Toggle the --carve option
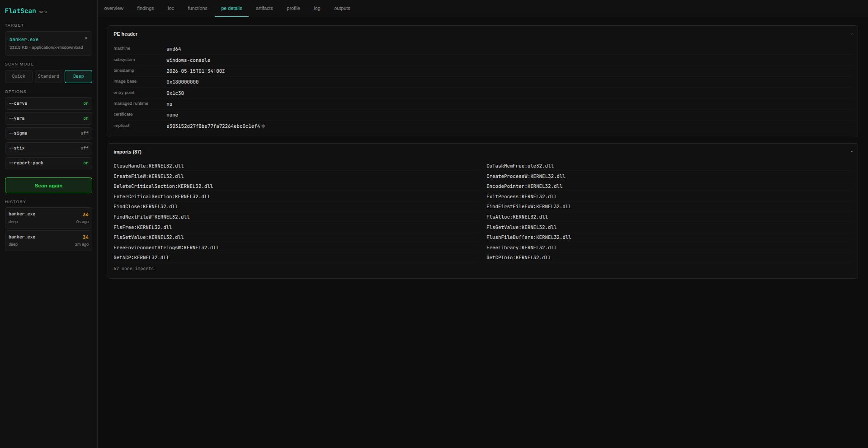Screen dimensions: 868x448 (x=48, y=103)
